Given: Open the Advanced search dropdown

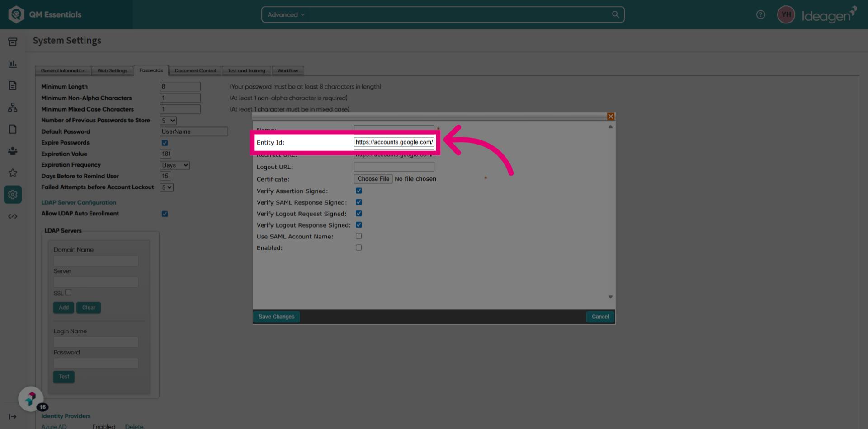Looking at the screenshot, I should [286, 14].
